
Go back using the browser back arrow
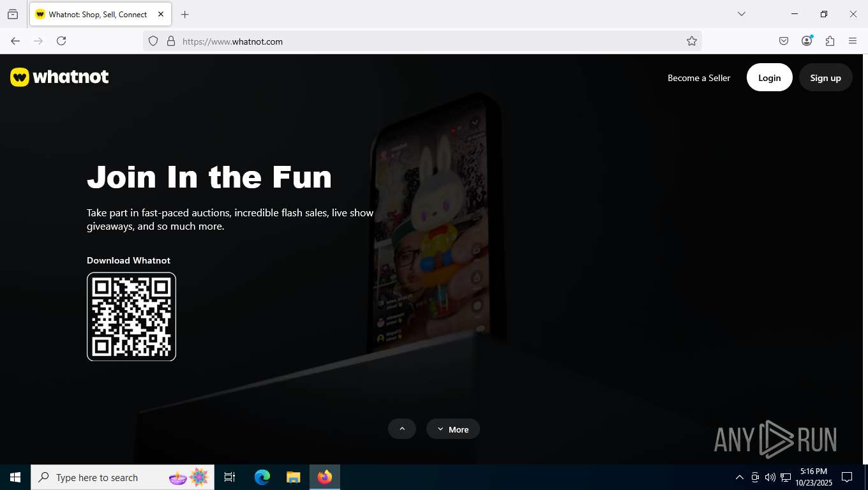[x=15, y=41]
